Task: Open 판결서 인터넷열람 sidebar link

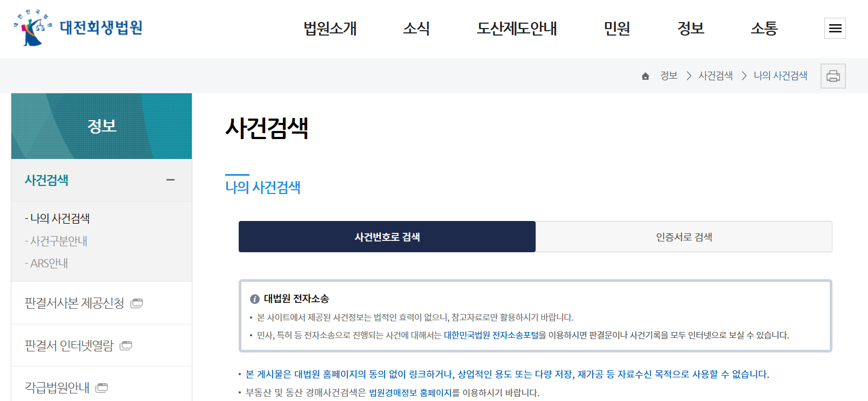Action: point(69,345)
